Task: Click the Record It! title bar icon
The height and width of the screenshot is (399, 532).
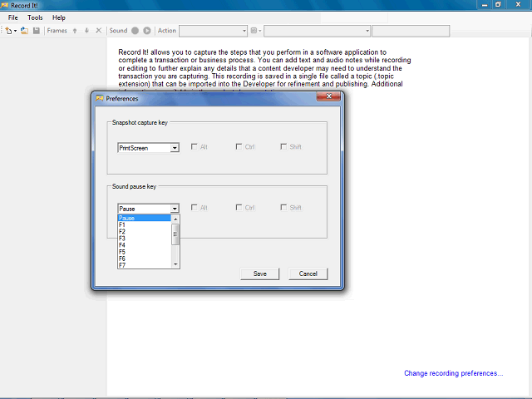Action: tap(4, 6)
